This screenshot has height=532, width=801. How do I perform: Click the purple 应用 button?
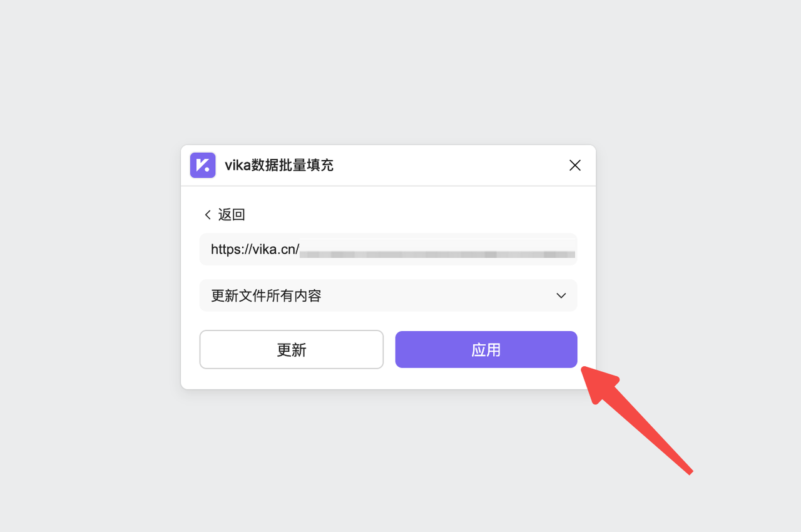click(x=486, y=349)
